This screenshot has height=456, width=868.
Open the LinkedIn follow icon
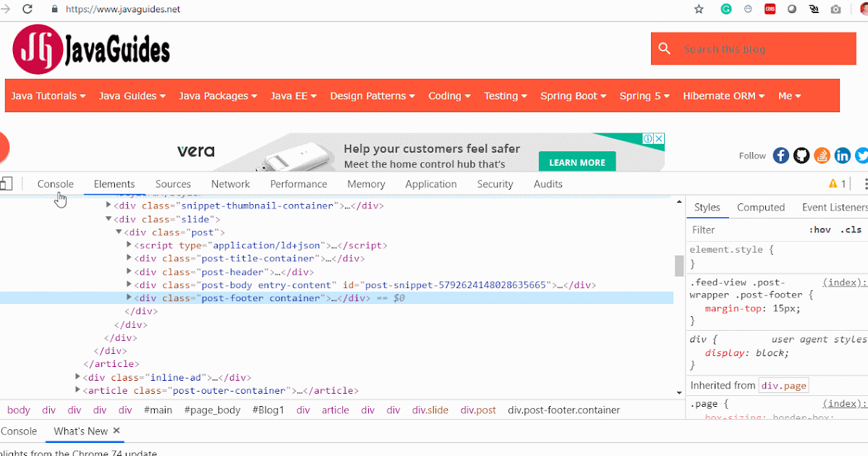[x=843, y=156]
